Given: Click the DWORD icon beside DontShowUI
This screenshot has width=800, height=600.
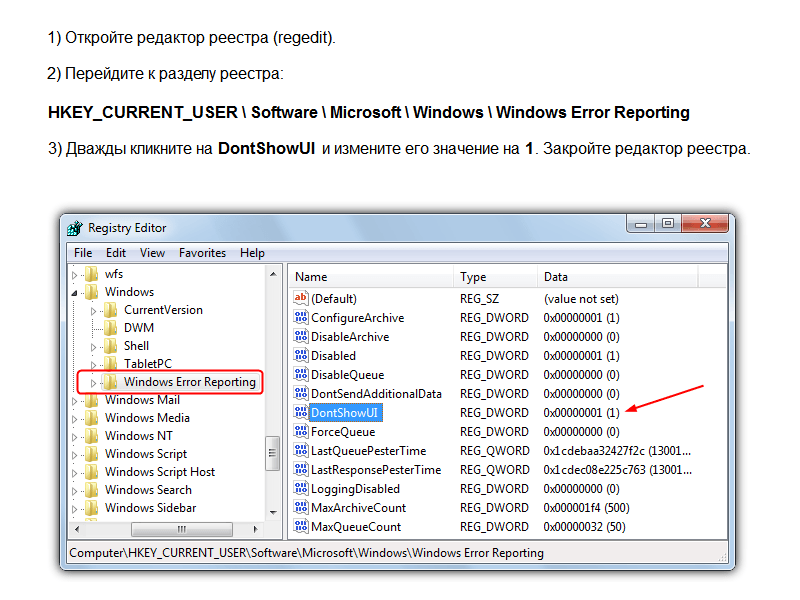Looking at the screenshot, I should click(301, 412).
